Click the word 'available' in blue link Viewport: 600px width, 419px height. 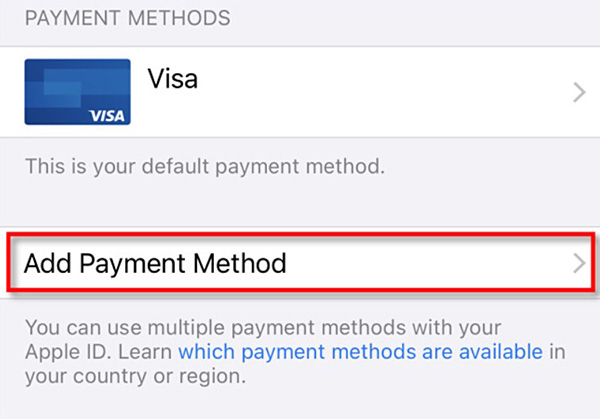point(501,351)
